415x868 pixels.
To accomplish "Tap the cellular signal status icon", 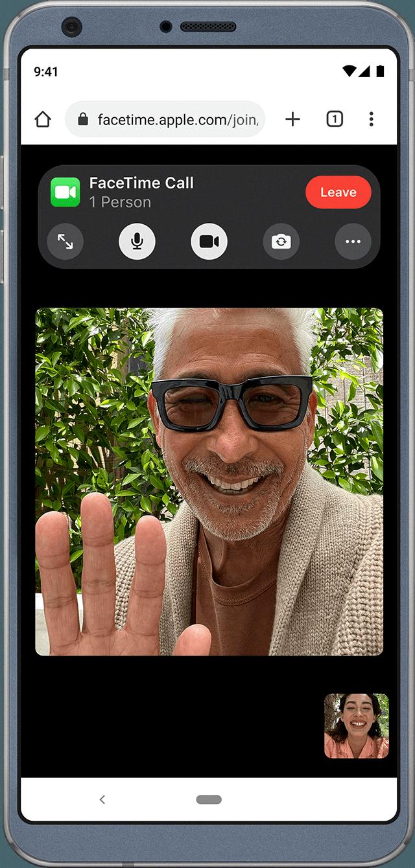I will point(364,71).
